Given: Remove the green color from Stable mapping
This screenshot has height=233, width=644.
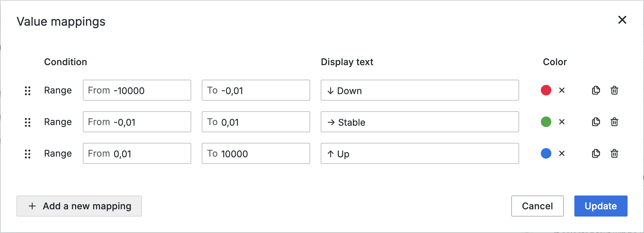Looking at the screenshot, I should point(562,122).
